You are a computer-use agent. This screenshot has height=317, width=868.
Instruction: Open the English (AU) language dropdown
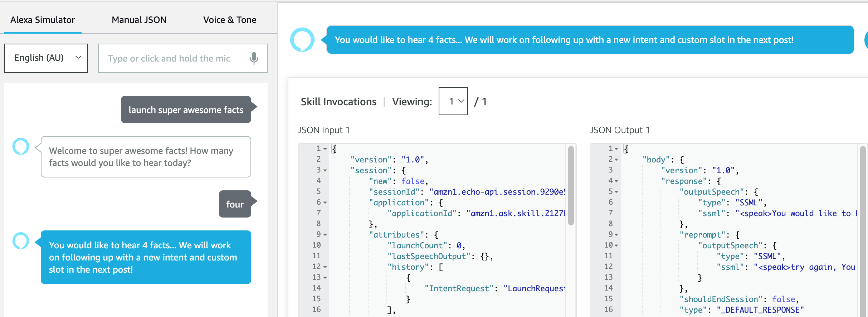[x=46, y=58]
